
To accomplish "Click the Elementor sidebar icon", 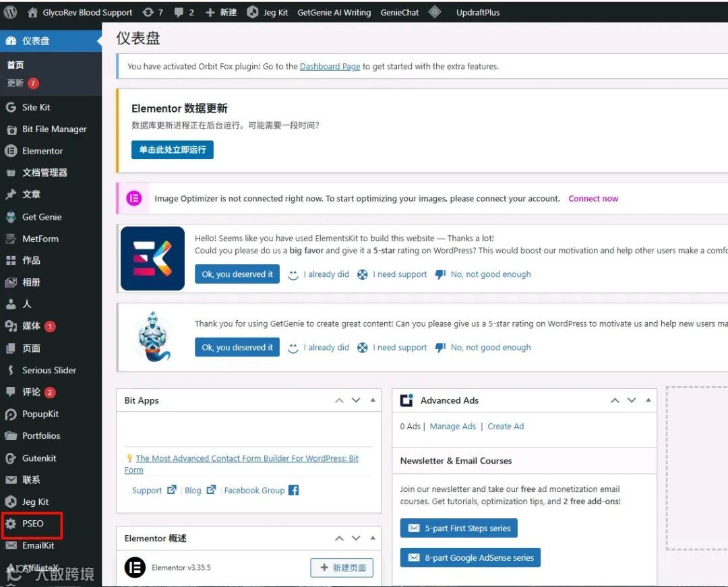I will [x=11, y=151].
